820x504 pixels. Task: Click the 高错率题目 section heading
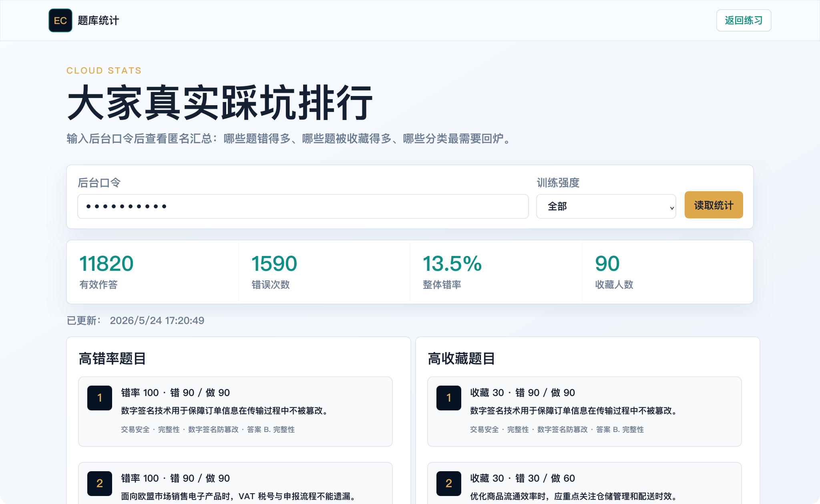pos(112,358)
